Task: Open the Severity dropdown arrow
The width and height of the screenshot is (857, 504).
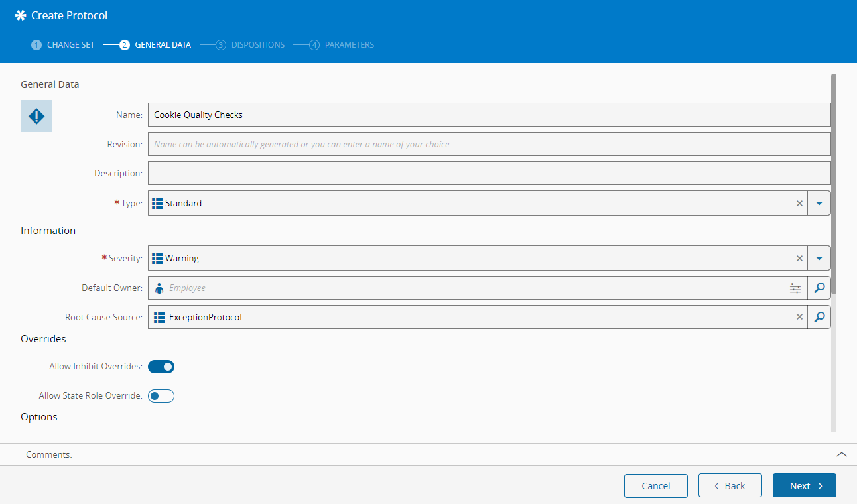Action: click(x=819, y=259)
